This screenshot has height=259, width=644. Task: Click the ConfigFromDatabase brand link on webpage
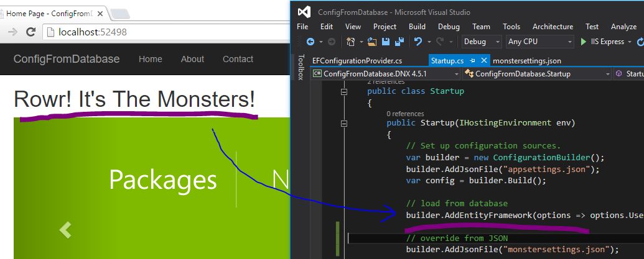click(67, 59)
